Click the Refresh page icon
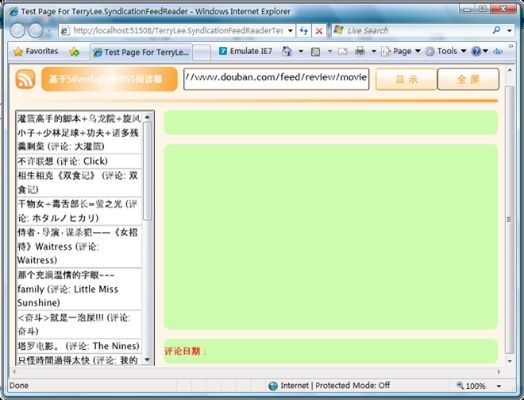Viewport: 524px width, 400px height. tap(303, 31)
